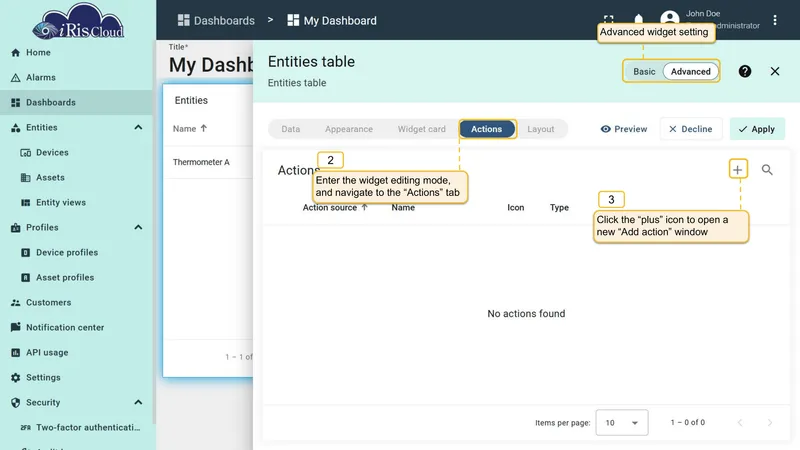Go to previous page arrow
Viewport: 800px width, 450px height.
740,422
